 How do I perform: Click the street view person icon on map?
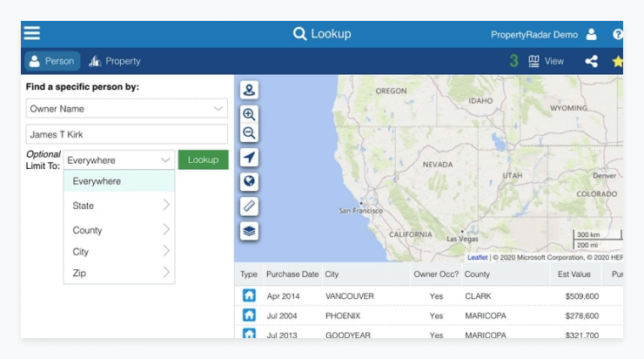(250, 90)
